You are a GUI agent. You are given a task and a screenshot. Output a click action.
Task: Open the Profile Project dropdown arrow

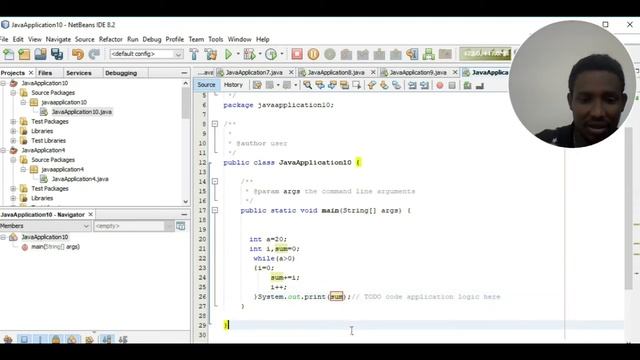pos(282,54)
